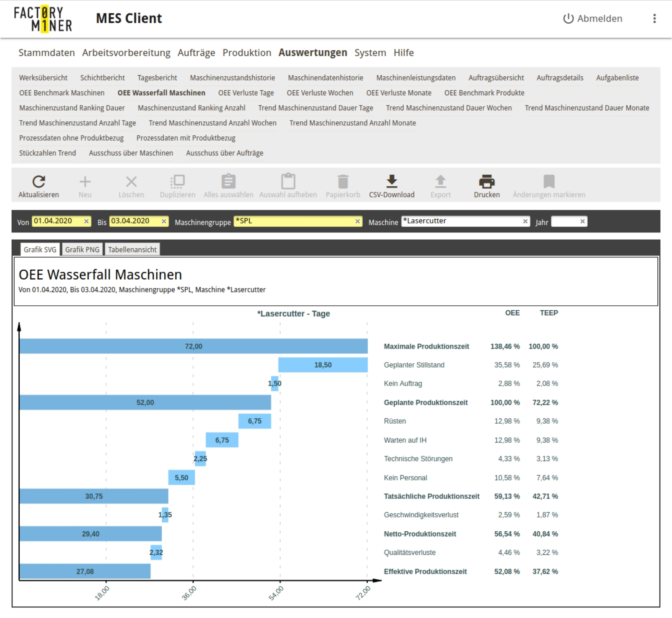Click the Duplizieren icon

(x=178, y=182)
